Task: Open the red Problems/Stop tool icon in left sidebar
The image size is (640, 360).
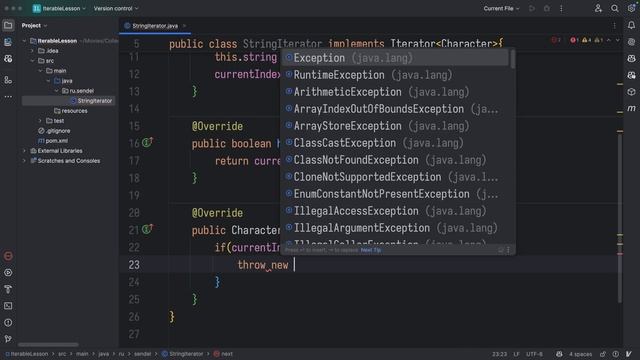Action: (8, 256)
